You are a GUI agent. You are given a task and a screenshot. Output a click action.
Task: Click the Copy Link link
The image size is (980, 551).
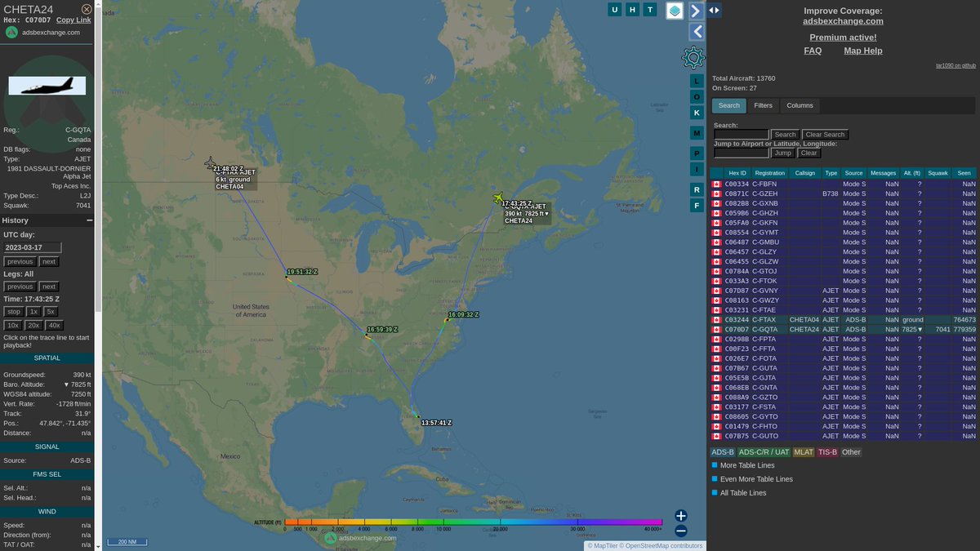click(x=73, y=20)
